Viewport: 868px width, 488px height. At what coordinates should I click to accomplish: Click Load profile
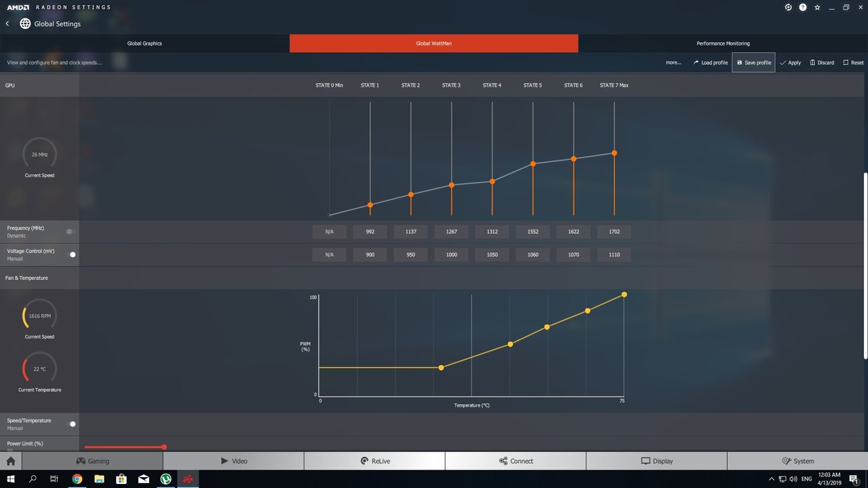[710, 62]
